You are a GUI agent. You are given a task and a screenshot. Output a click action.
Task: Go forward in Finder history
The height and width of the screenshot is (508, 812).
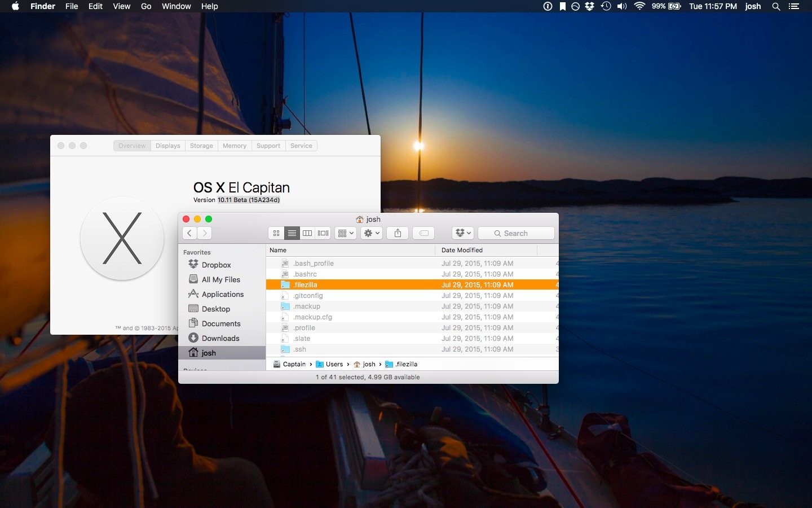205,233
